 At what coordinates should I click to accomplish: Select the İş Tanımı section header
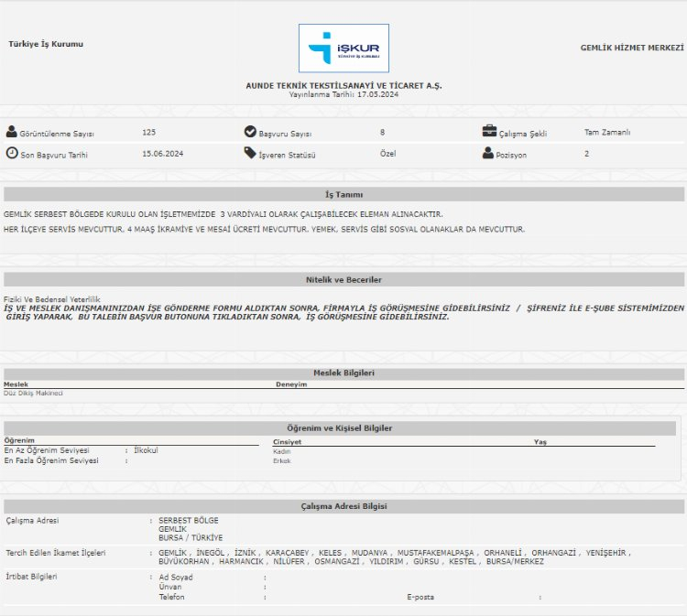tap(343, 195)
